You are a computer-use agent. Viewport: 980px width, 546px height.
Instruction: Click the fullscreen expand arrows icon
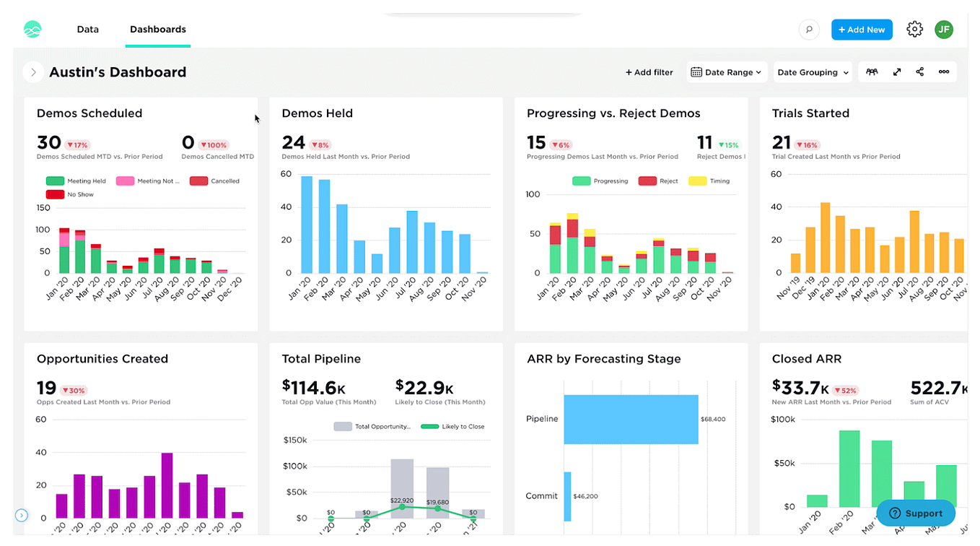pos(896,71)
